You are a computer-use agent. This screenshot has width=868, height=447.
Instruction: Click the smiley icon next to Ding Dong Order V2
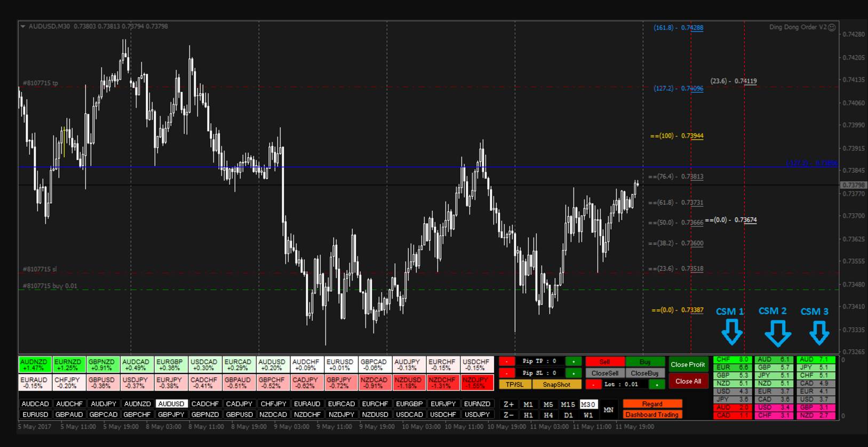832,27
